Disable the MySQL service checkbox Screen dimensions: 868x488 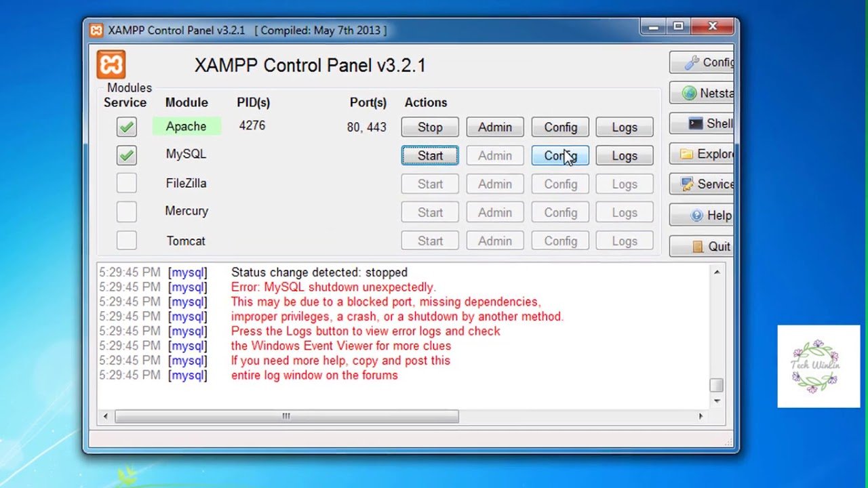[x=126, y=155]
